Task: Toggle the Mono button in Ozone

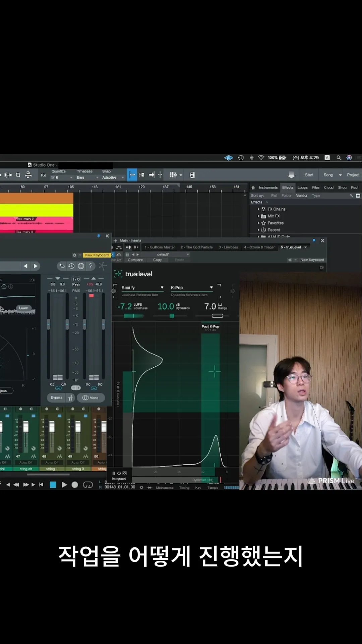Action: tap(91, 398)
